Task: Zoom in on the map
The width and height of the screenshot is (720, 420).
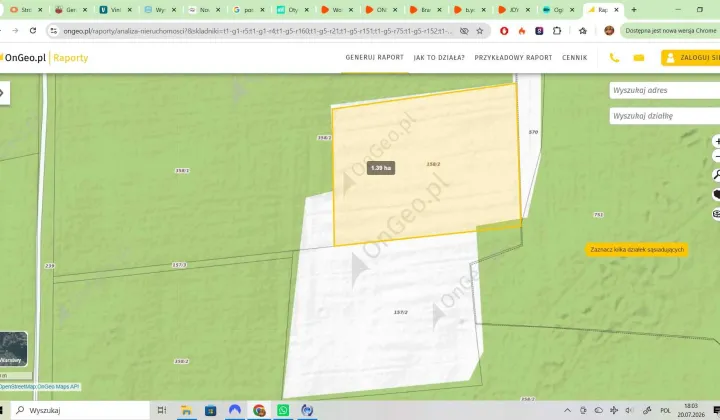Action: click(716, 141)
